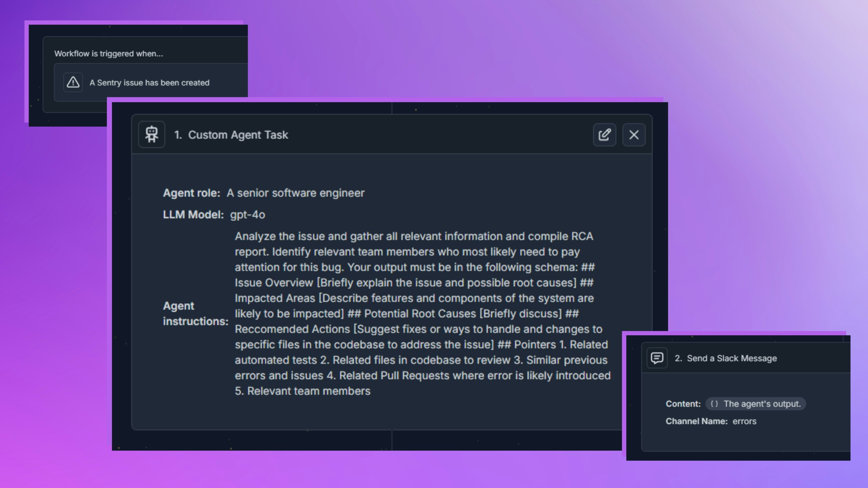
Task: Click the 'Agent instructions:' label
Action: point(195,313)
